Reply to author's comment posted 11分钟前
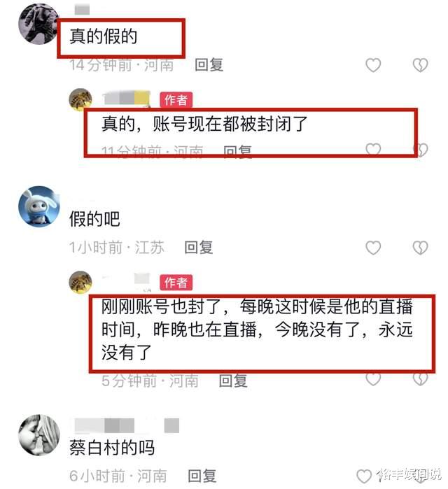 238,152
